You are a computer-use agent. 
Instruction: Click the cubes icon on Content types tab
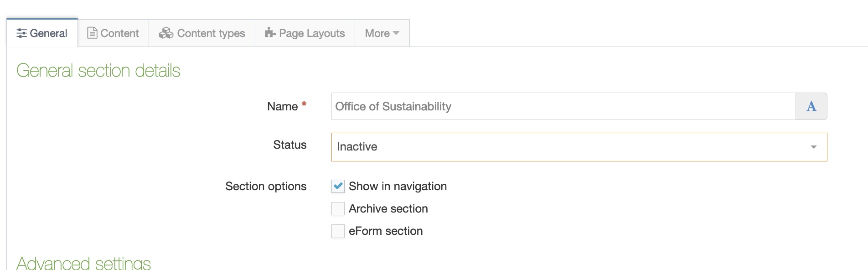point(166,33)
